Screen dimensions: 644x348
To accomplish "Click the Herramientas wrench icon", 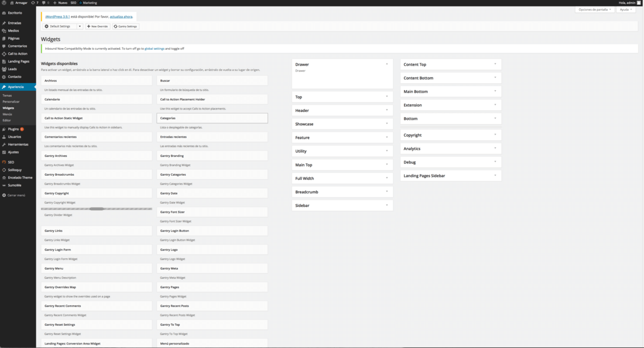I will pyautogui.click(x=4, y=145).
